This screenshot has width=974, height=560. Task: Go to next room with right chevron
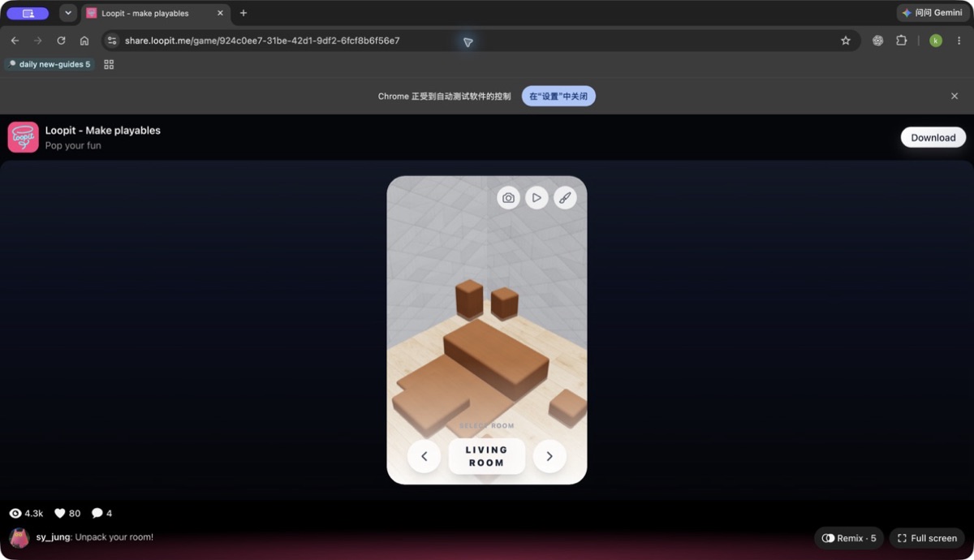pos(549,456)
